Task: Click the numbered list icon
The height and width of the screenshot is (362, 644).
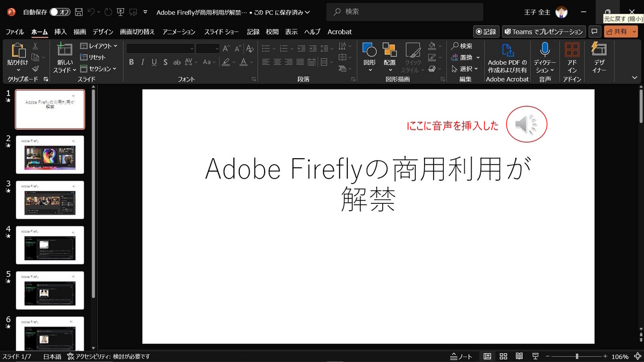Action: tap(283, 48)
